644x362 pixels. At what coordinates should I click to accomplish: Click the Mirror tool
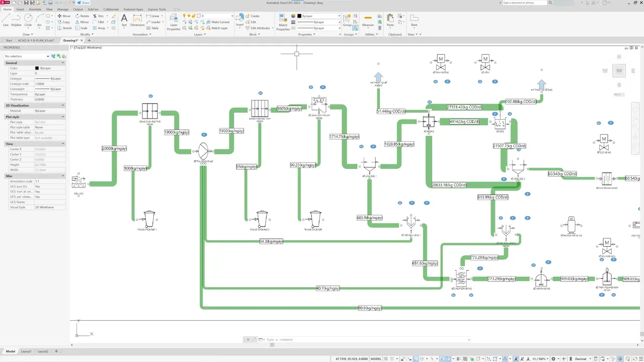tap(82, 22)
